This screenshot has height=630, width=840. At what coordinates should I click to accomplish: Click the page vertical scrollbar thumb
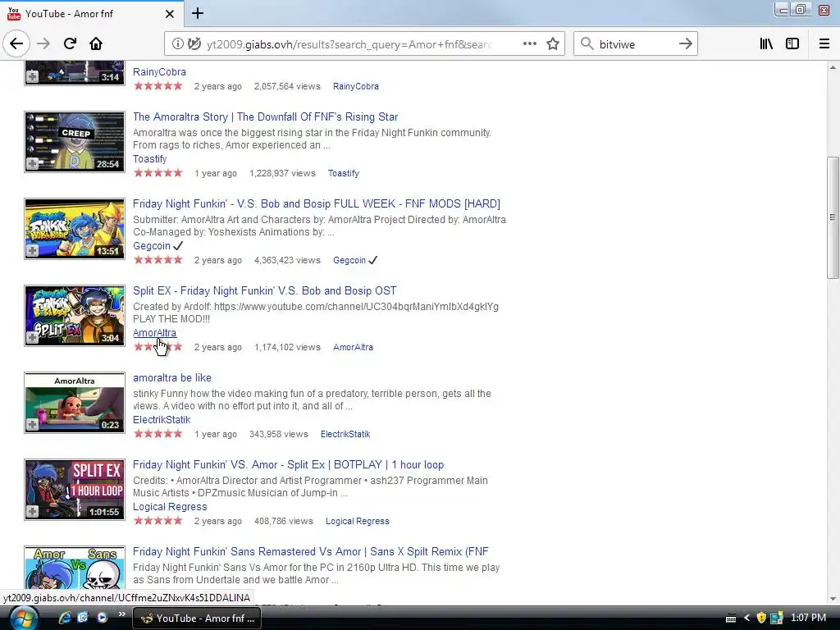click(x=832, y=217)
